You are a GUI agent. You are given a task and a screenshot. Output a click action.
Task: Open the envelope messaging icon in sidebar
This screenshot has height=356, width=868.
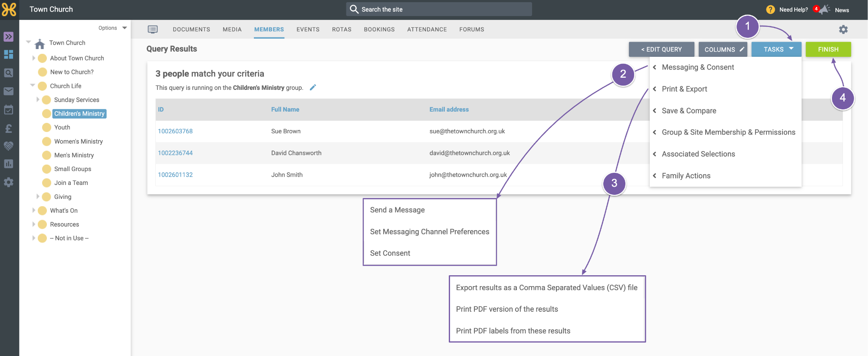pos(9,91)
